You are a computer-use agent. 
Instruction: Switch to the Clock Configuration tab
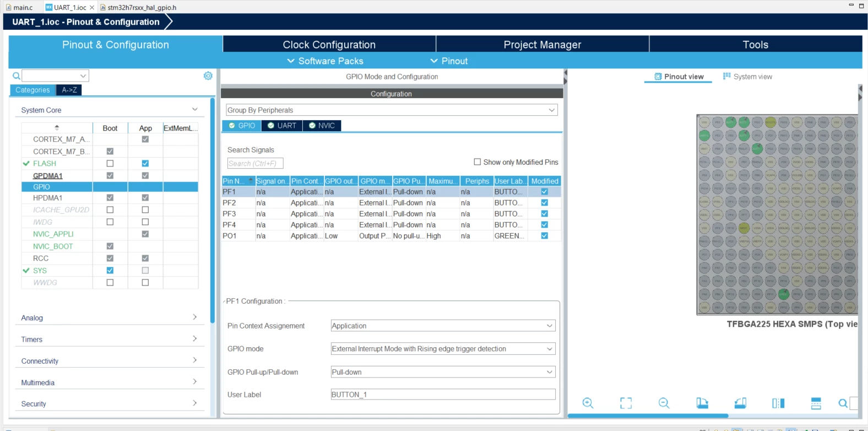pos(329,45)
